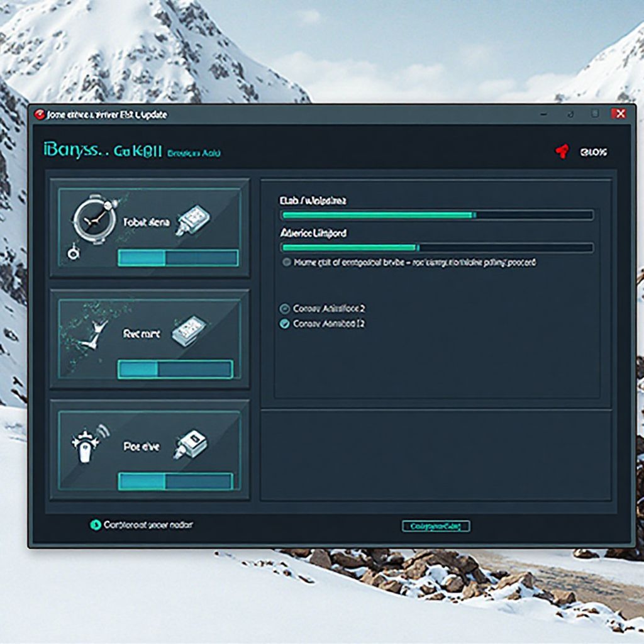This screenshot has width=644, height=644.
Task: Click the teal progress bar in the top card
Action: tap(178, 257)
